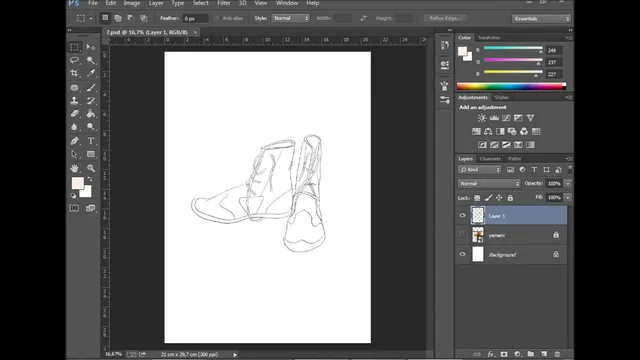
Task: Add a Levels adjustment
Action: (x=494, y=118)
